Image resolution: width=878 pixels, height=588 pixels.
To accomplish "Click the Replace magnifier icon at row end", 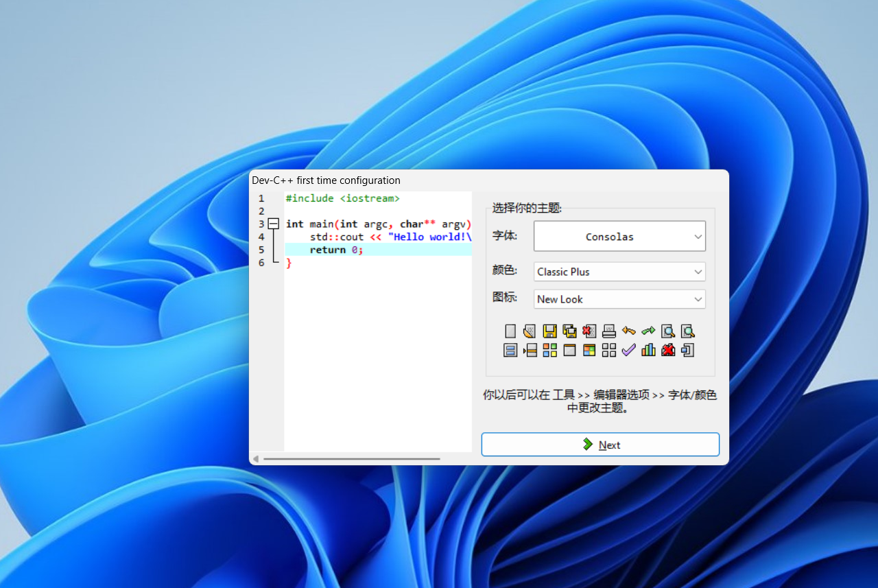I will coord(688,331).
